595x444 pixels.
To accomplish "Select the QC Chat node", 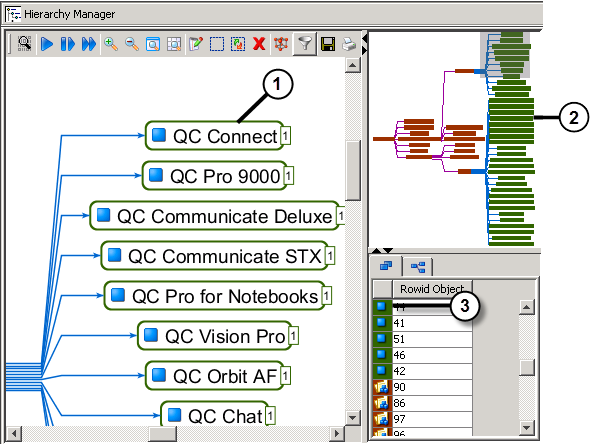I will [214, 414].
